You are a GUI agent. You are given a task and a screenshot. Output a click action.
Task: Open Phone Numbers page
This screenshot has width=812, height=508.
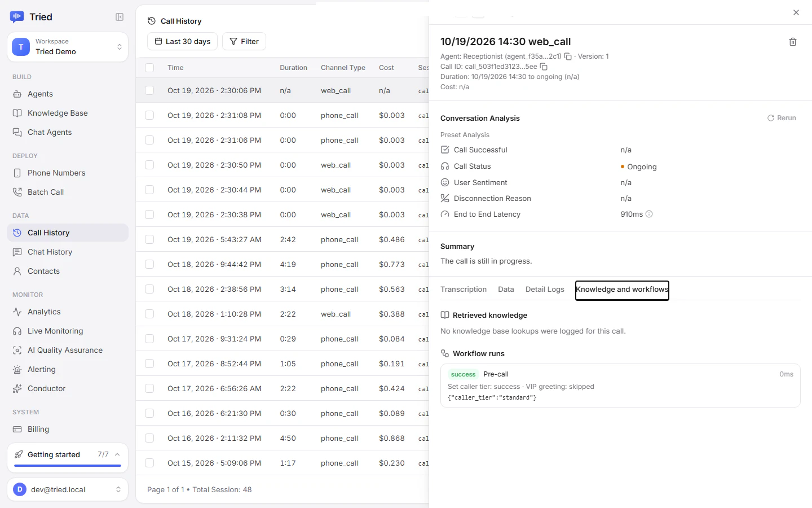pyautogui.click(x=68, y=173)
